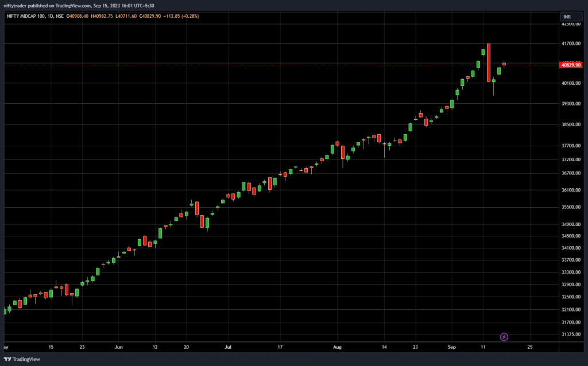Click the 32500.00 price axis label
The image size is (588, 366).
click(x=571, y=297)
